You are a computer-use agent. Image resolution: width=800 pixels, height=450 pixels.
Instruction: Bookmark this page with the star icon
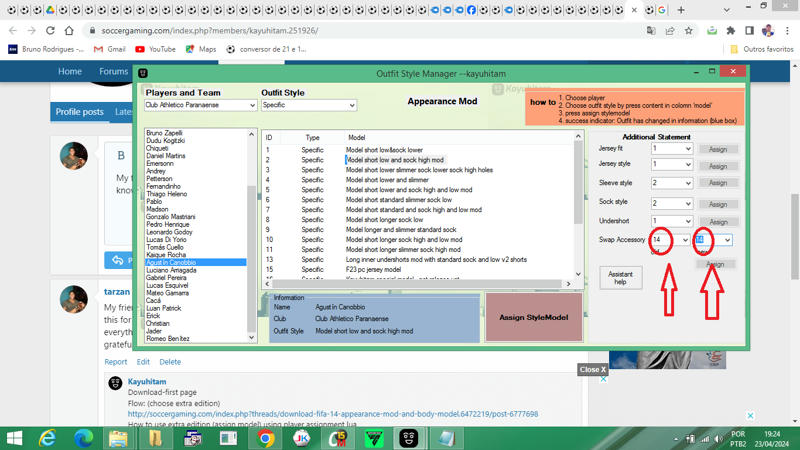(x=689, y=31)
